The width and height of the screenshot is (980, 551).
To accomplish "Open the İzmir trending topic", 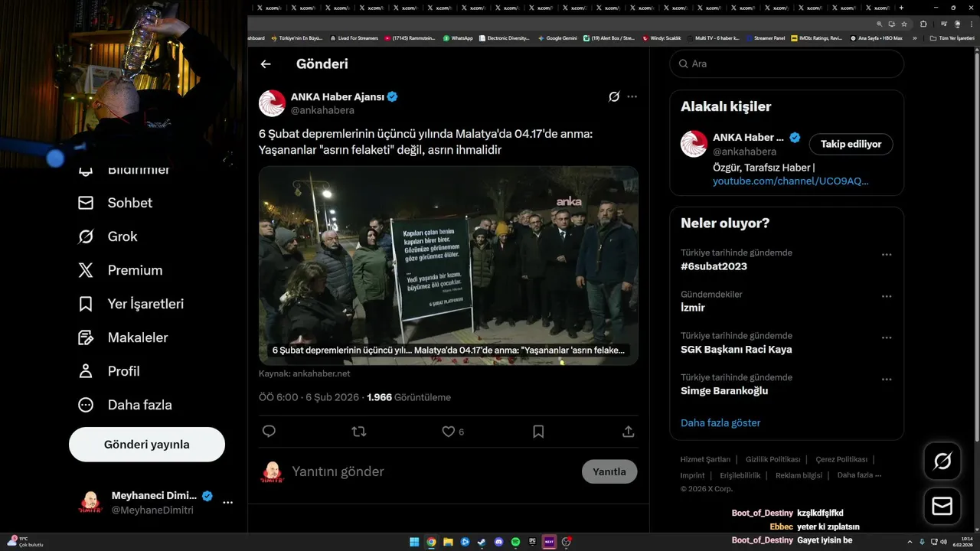I will (693, 308).
